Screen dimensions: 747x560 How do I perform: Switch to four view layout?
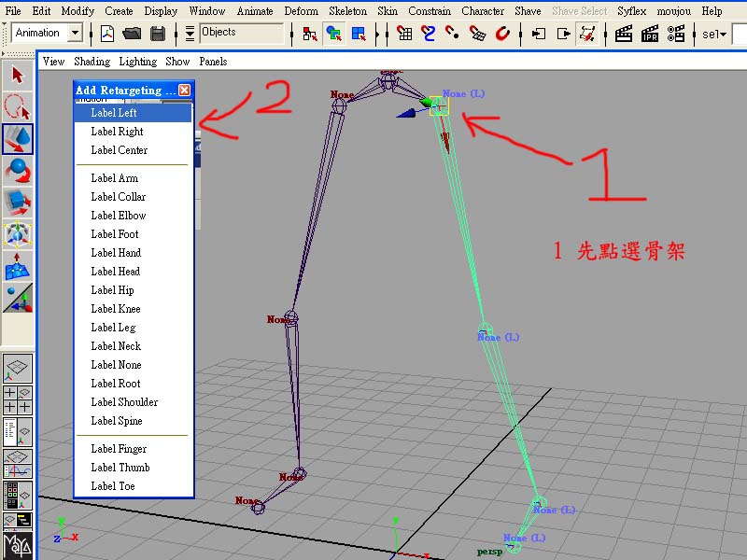coord(18,400)
